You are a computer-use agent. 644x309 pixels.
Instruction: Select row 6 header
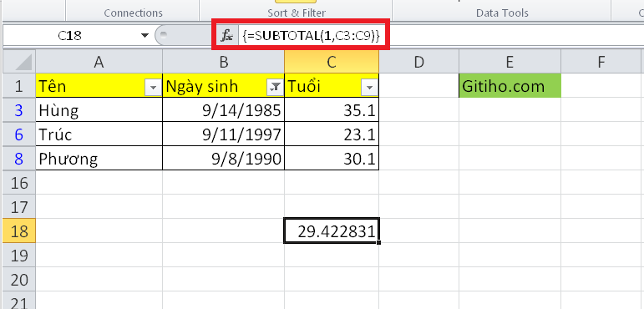[x=19, y=134]
